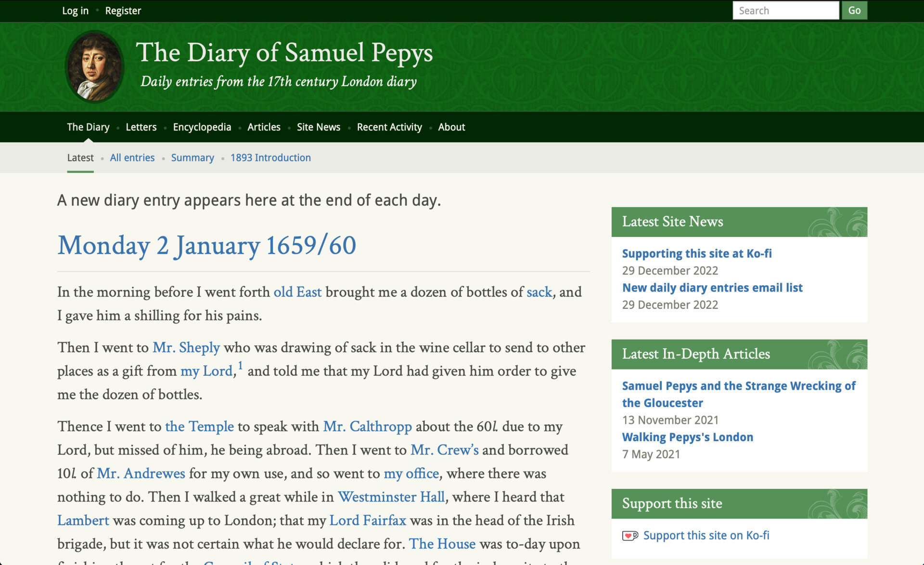Click Latest Site News panel header
This screenshot has height=565, width=924.
[739, 222]
